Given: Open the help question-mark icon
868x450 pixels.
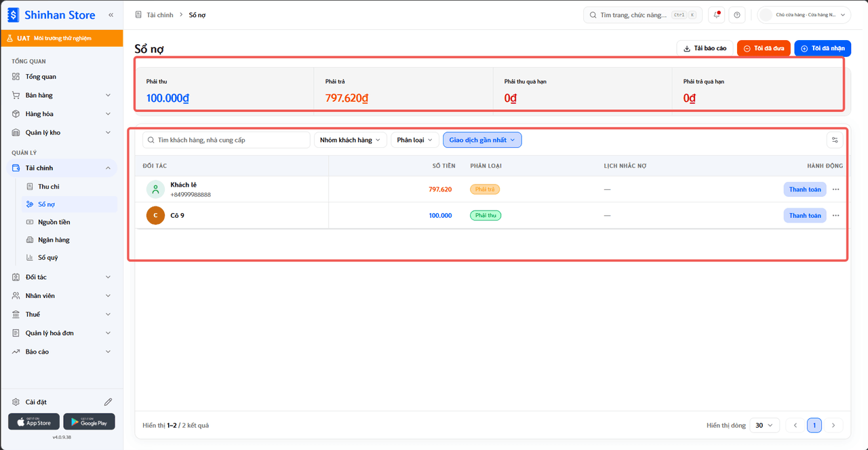Looking at the screenshot, I should point(737,15).
